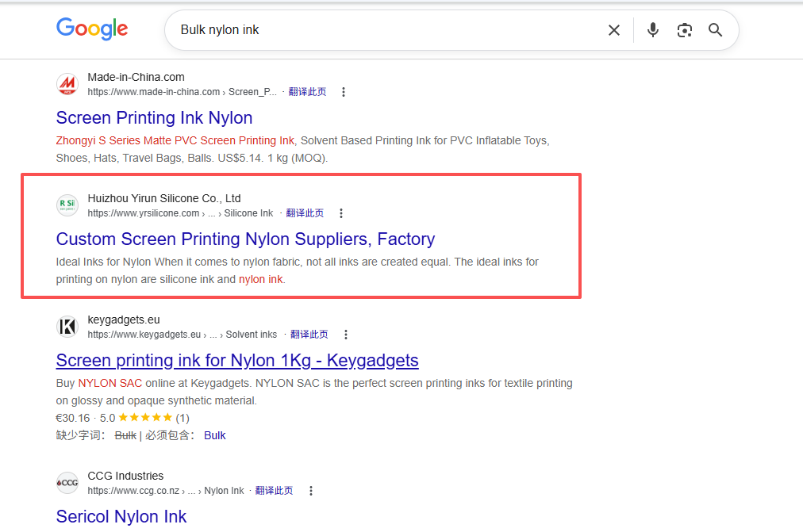
Task: Click the Made-in-China.com favicon
Action: tap(67, 84)
